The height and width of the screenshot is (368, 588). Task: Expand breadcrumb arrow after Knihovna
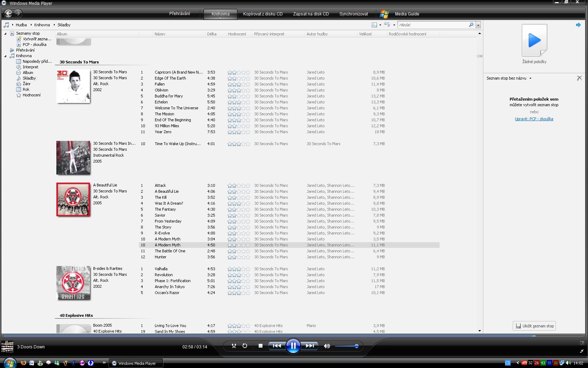[54, 25]
